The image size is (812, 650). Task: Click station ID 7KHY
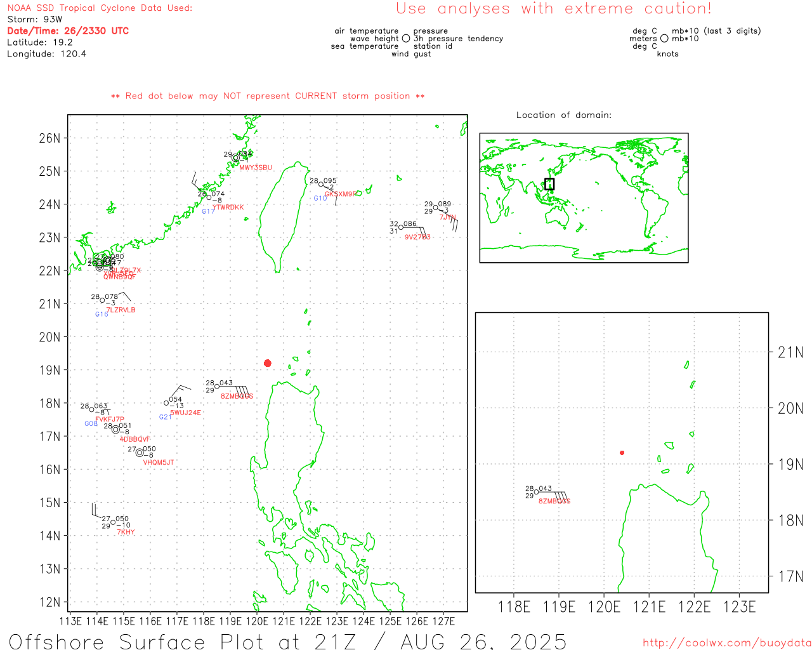(x=126, y=533)
